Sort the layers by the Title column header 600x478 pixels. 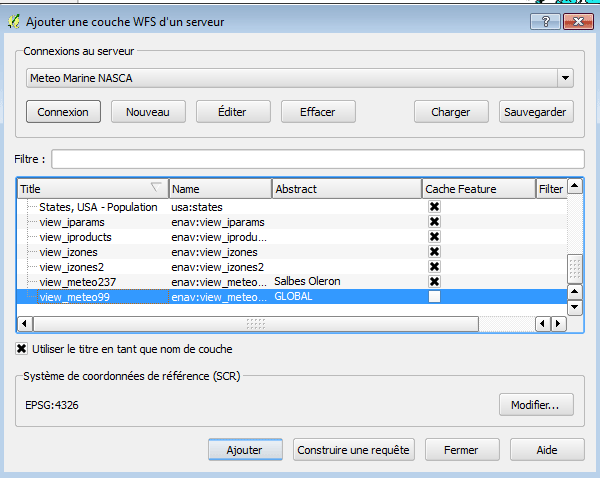click(92, 188)
